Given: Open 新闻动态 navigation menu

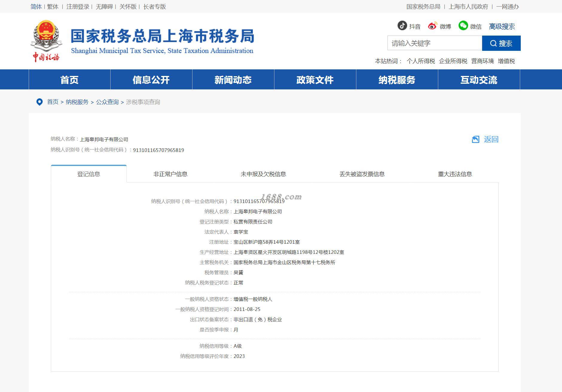Looking at the screenshot, I should point(233,80).
